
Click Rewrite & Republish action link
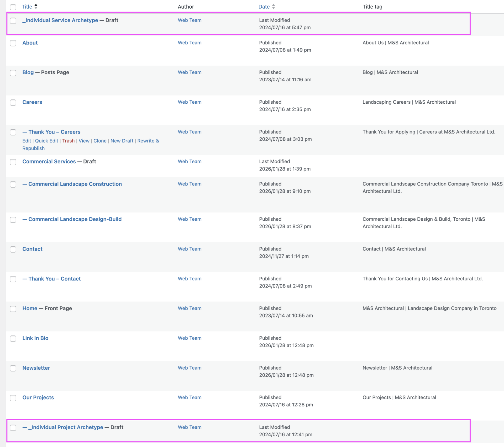pyautogui.click(x=148, y=141)
